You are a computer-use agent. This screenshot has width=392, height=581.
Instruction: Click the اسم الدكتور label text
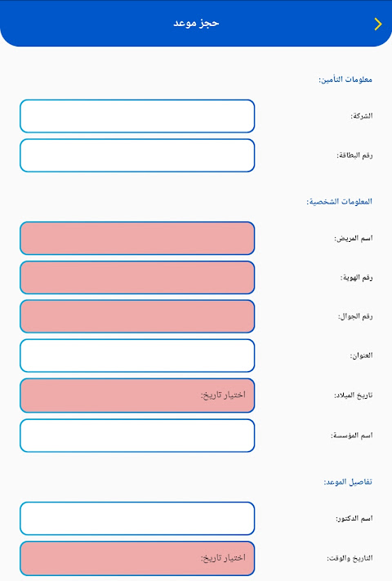coord(354,518)
